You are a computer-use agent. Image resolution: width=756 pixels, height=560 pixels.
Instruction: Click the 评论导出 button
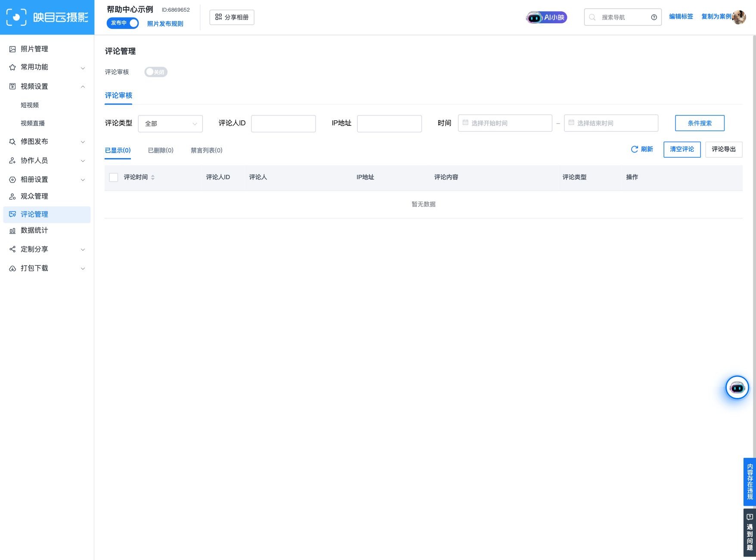point(724,149)
